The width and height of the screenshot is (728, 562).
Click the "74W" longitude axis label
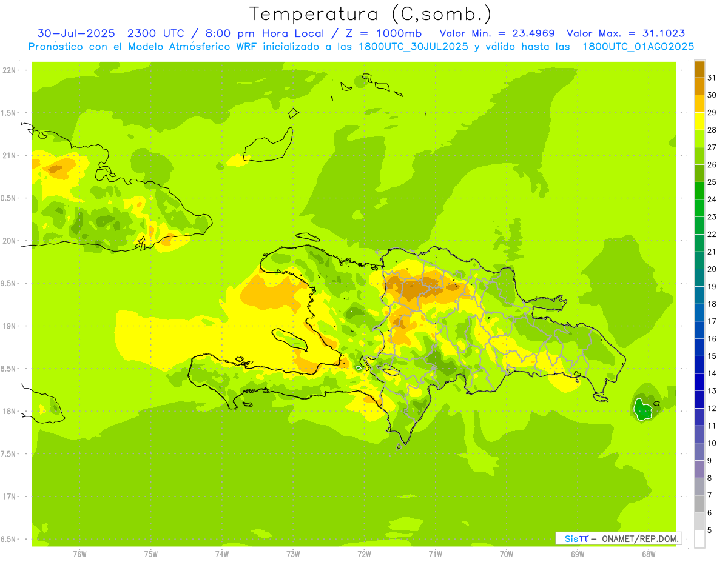[x=221, y=554]
